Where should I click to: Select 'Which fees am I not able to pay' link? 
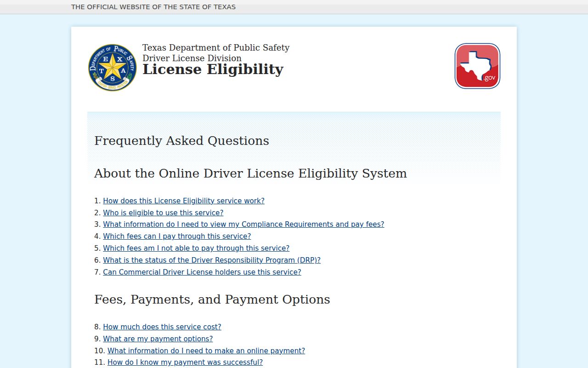[x=196, y=248]
